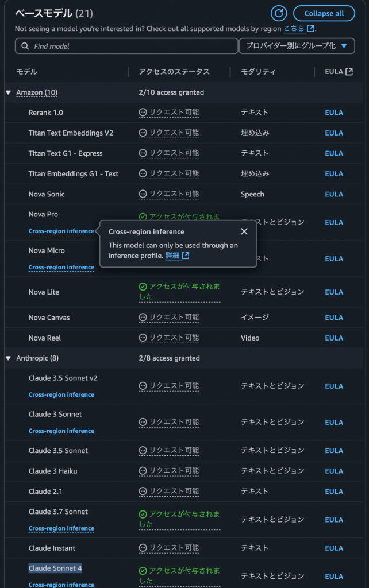Open the プロバイダー別にグループ化 dropdown
This screenshot has width=369, height=588.
(297, 46)
